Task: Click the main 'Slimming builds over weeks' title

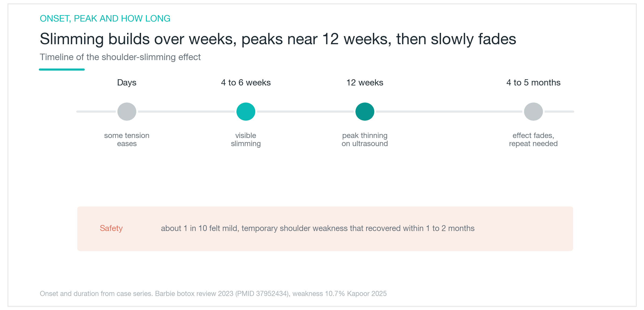Action: [x=278, y=39]
